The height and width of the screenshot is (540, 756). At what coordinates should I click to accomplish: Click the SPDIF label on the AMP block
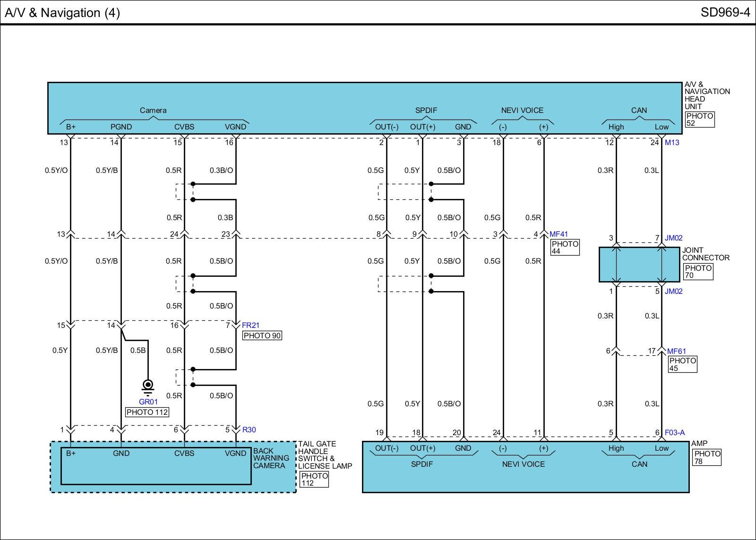tap(421, 464)
